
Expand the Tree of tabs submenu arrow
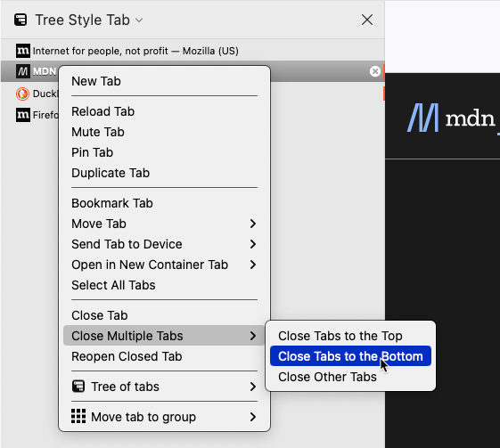tap(253, 387)
